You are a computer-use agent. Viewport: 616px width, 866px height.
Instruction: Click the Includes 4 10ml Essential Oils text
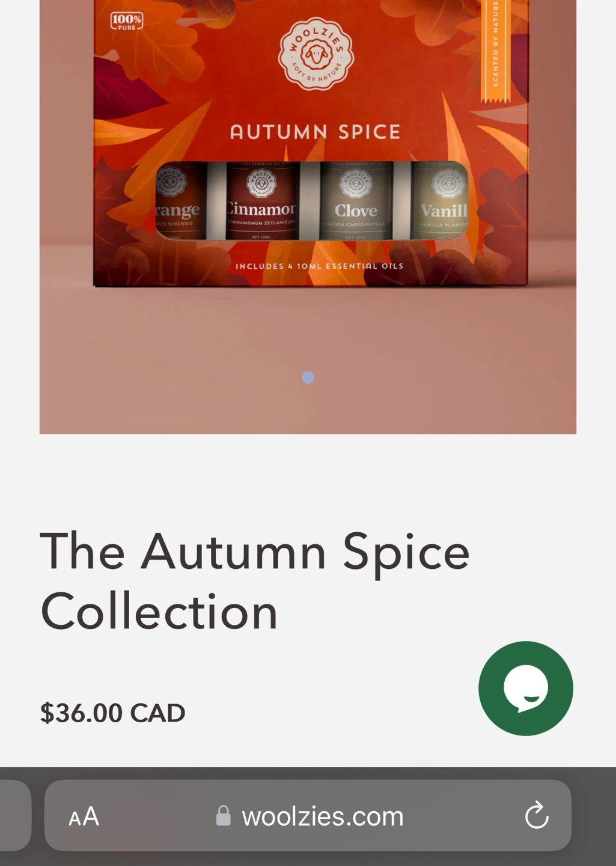[319, 266]
